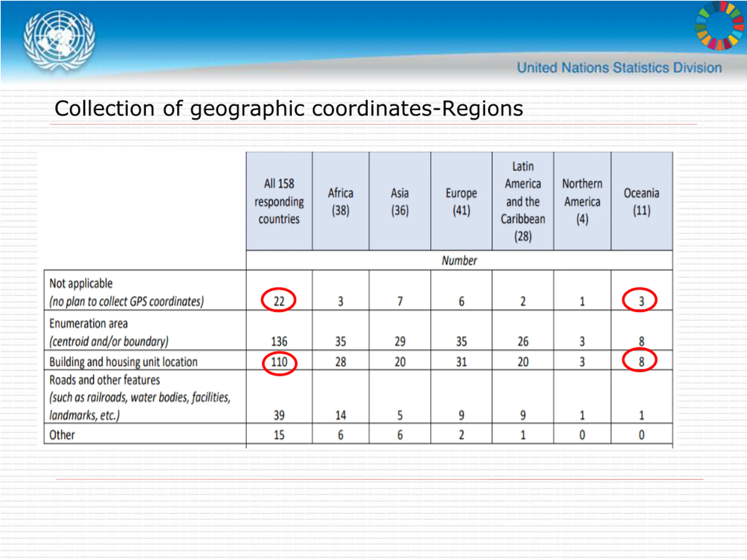This screenshot has height=560, width=747.
Task: Select the Asia (36) column header
Action: coord(400,201)
